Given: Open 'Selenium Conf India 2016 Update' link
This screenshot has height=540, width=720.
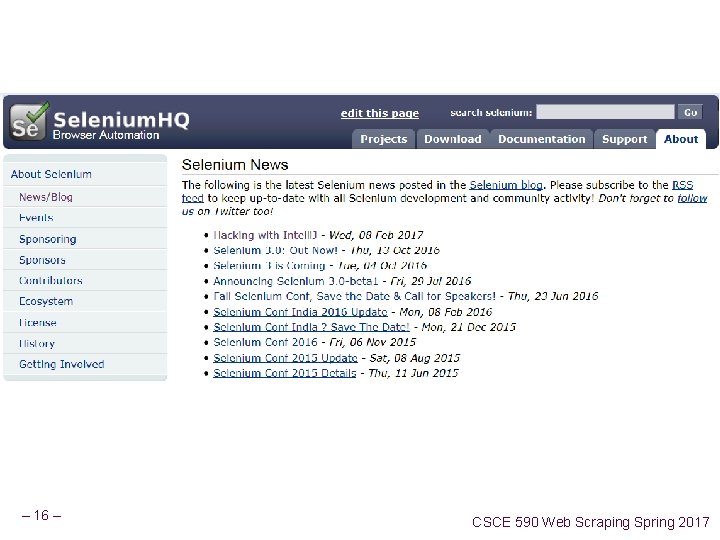Looking at the screenshot, I should (x=300, y=312).
